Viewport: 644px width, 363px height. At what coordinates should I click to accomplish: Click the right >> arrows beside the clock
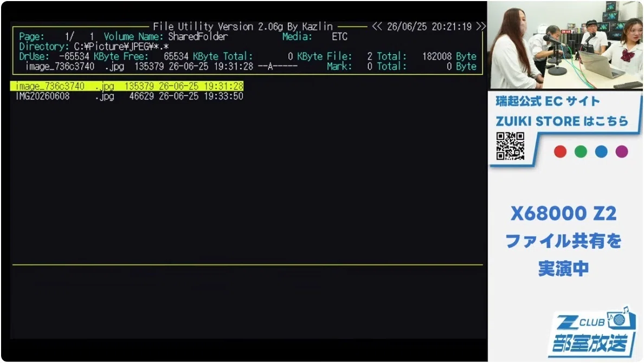pyautogui.click(x=481, y=27)
